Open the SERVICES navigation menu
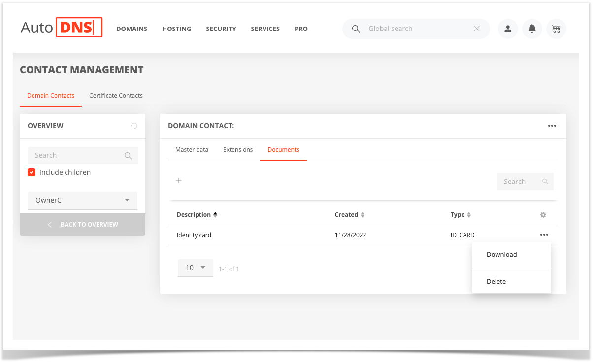Viewport: 596px width, 364px height. click(265, 29)
